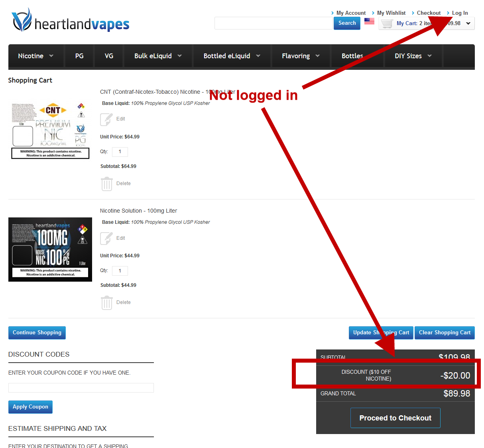The image size is (484, 448).
Task: Click the Subtotal: $64.99 text
Action: pyautogui.click(x=118, y=167)
